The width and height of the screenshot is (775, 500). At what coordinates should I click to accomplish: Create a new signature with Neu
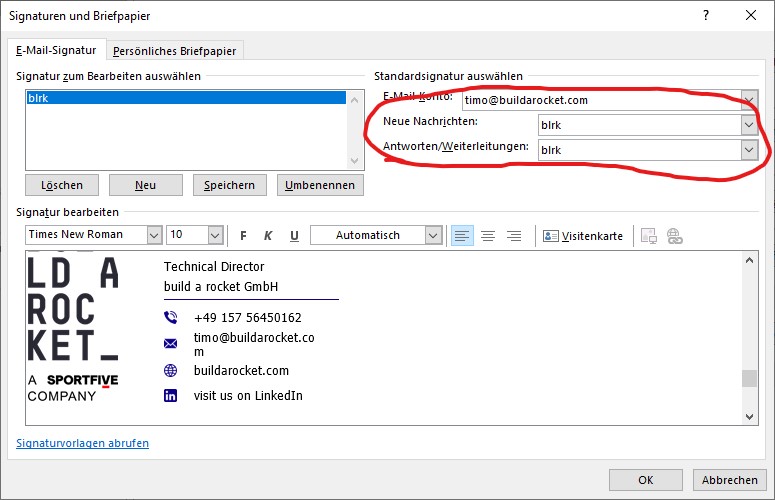145,185
